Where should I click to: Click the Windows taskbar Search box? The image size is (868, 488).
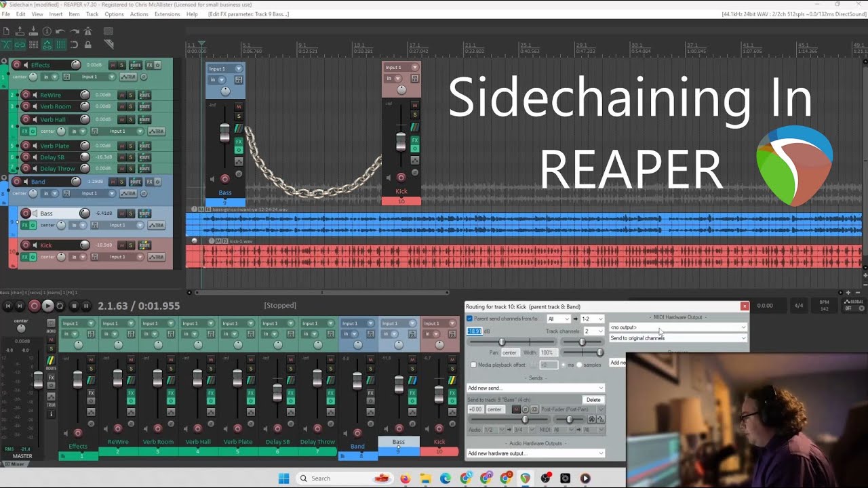(x=344, y=478)
